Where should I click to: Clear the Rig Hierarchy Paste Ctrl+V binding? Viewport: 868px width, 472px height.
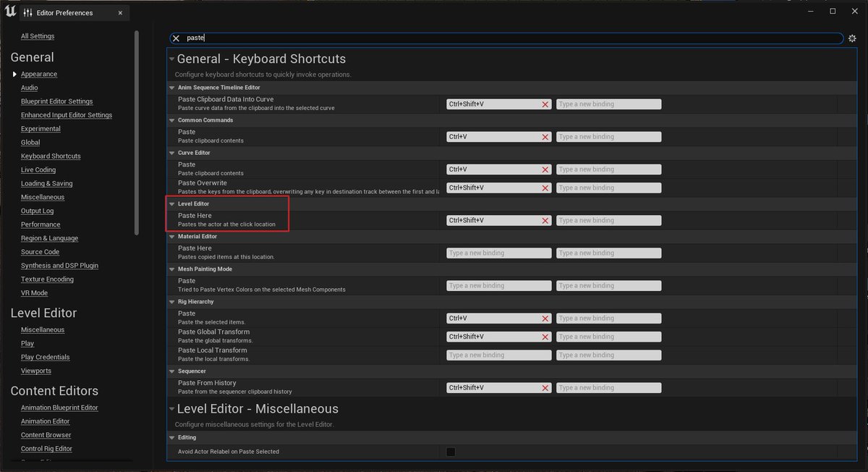545,318
